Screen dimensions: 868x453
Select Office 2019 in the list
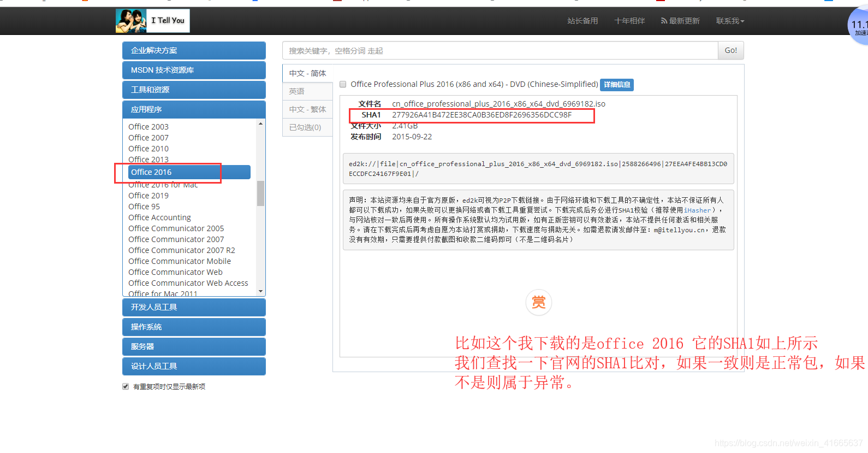pyautogui.click(x=148, y=196)
